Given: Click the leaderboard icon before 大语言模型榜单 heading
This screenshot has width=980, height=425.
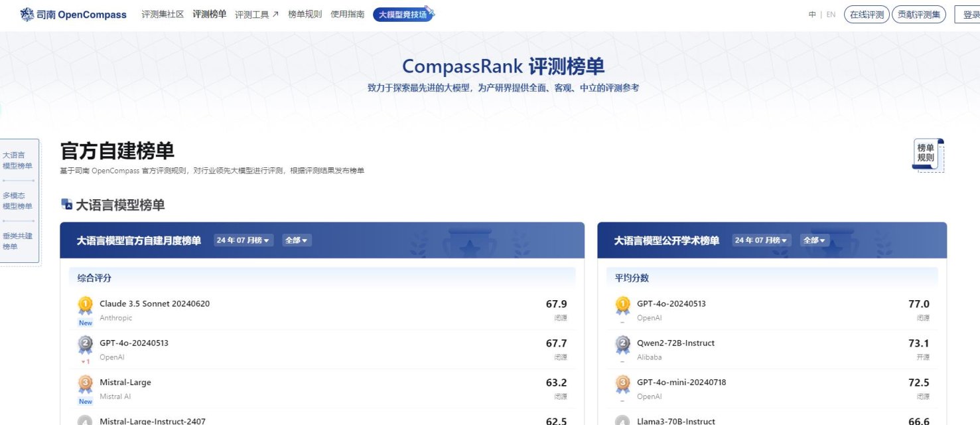Looking at the screenshot, I should pos(66,205).
